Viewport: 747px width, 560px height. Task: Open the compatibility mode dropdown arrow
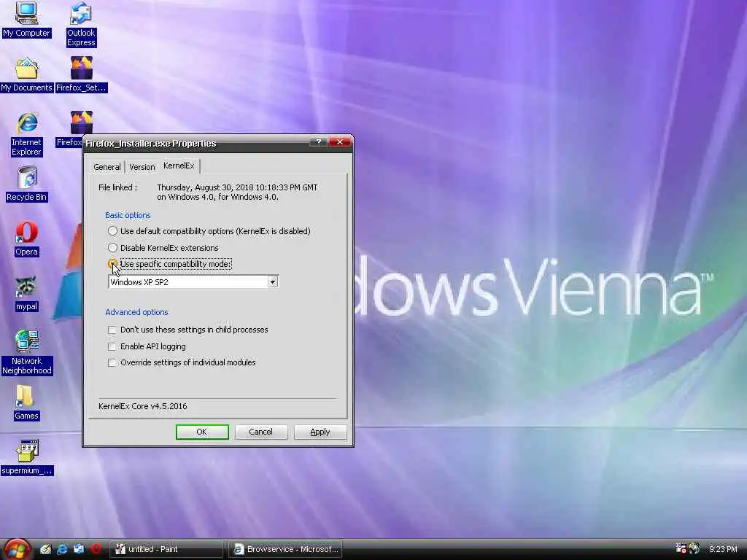273,282
